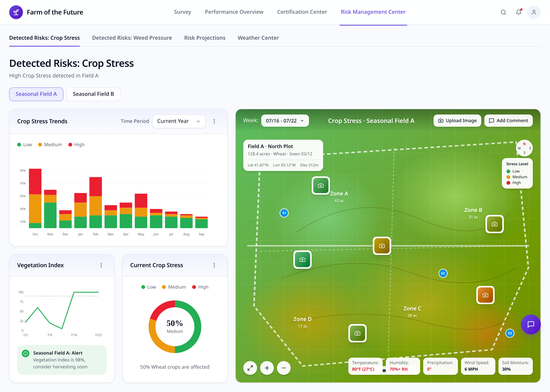Screen dimensions: 550x392
Task: Click the Upload Image button
Action: 457,121
